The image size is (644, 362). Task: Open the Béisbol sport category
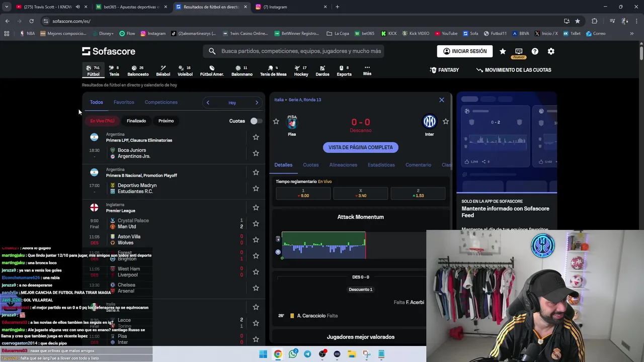pyautogui.click(x=163, y=70)
